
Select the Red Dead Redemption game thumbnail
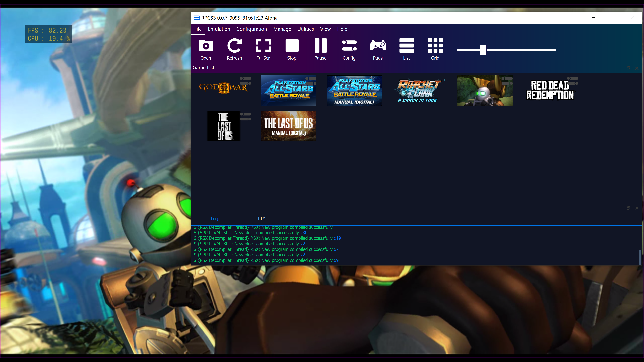point(550,90)
